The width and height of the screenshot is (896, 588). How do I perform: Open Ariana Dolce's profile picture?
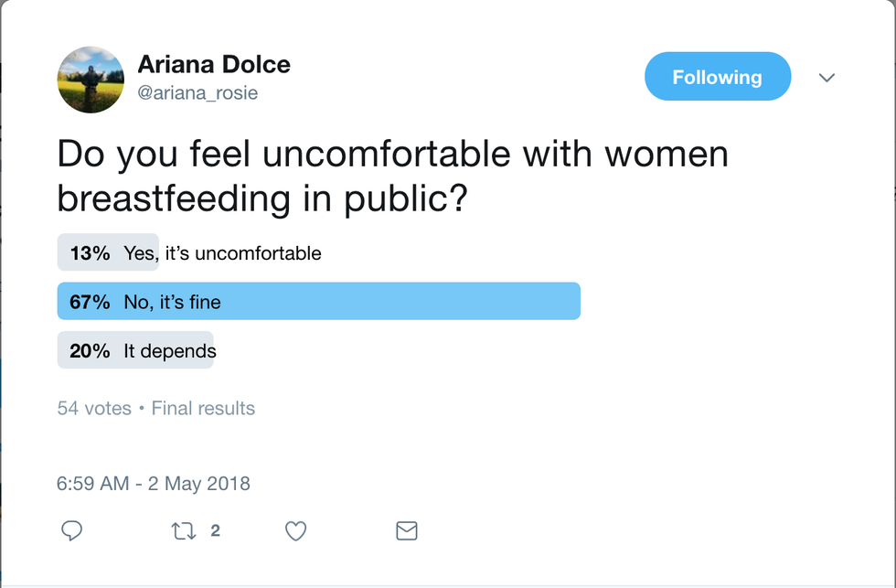click(91, 80)
